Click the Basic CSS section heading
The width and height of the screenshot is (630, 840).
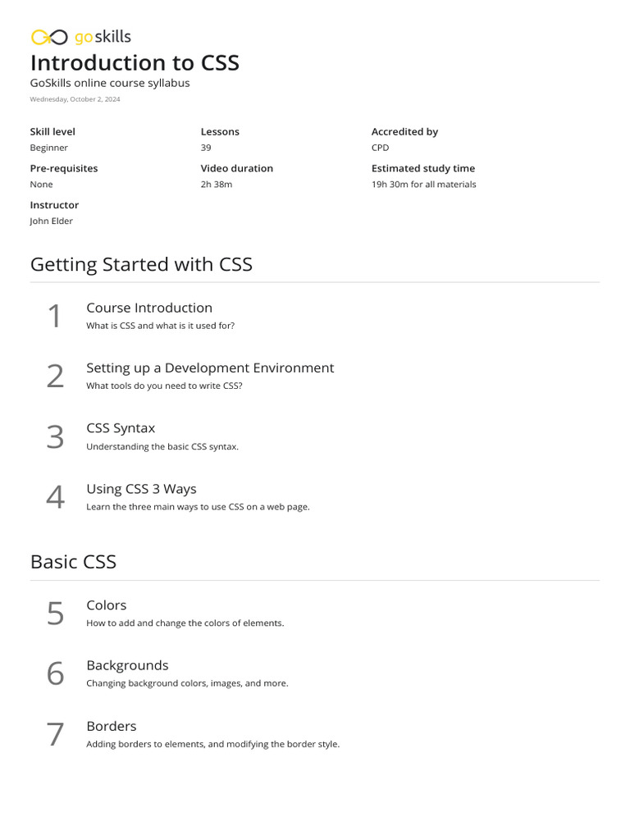(73, 562)
